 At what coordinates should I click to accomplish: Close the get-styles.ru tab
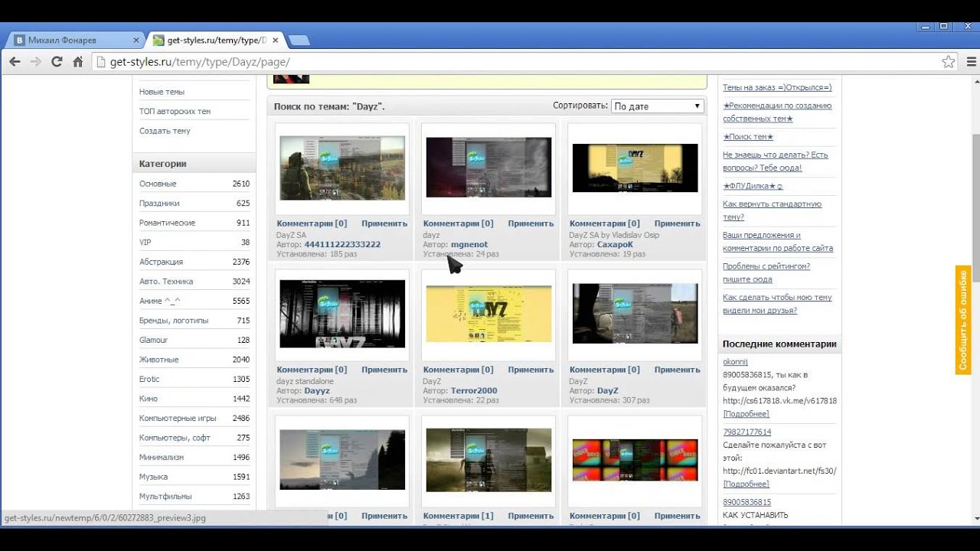[276, 41]
